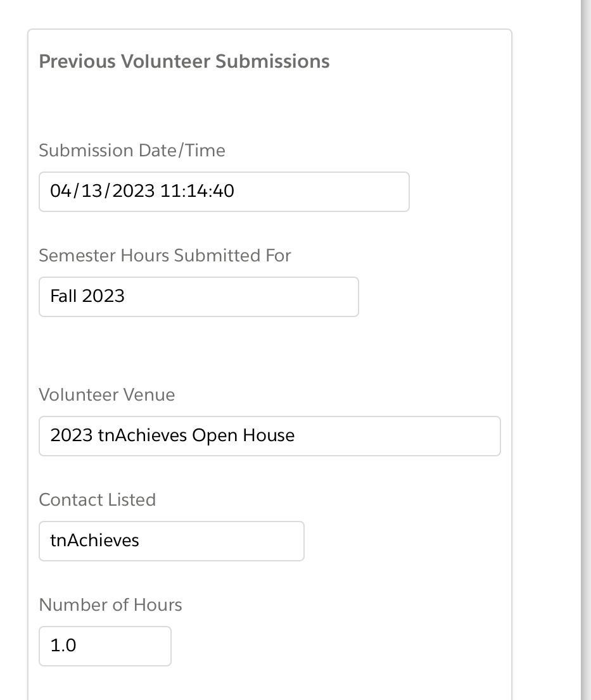The width and height of the screenshot is (591, 700).
Task: Click the 'Number of Hours' label
Action: 110,605
